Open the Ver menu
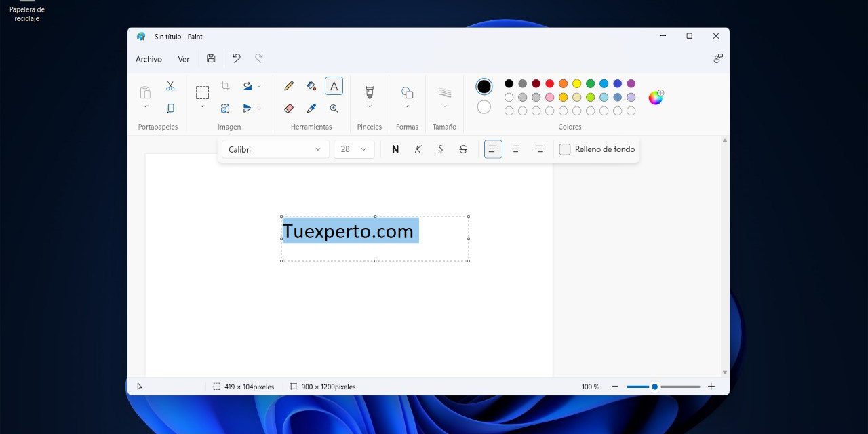868x434 pixels. 184,59
